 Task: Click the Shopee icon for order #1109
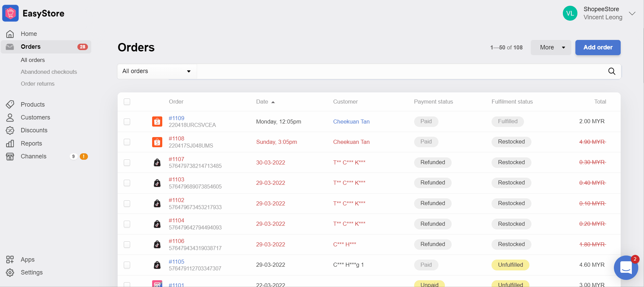157,122
